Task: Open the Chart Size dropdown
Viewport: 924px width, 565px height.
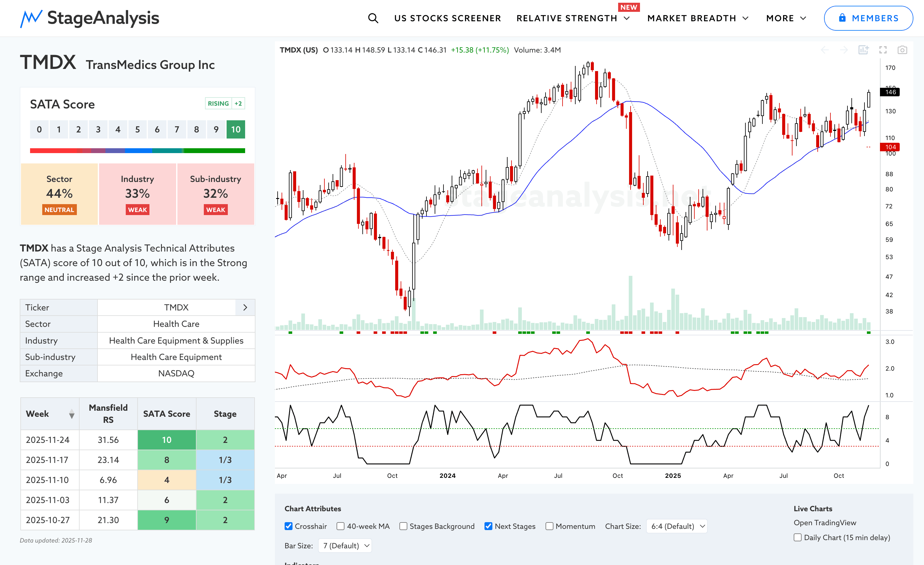Action: [x=677, y=526]
